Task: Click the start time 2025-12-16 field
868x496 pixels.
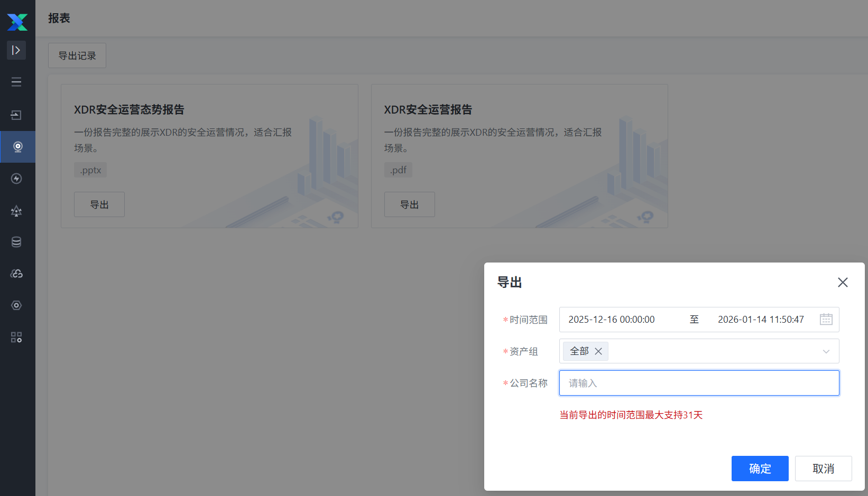Action: tap(612, 320)
